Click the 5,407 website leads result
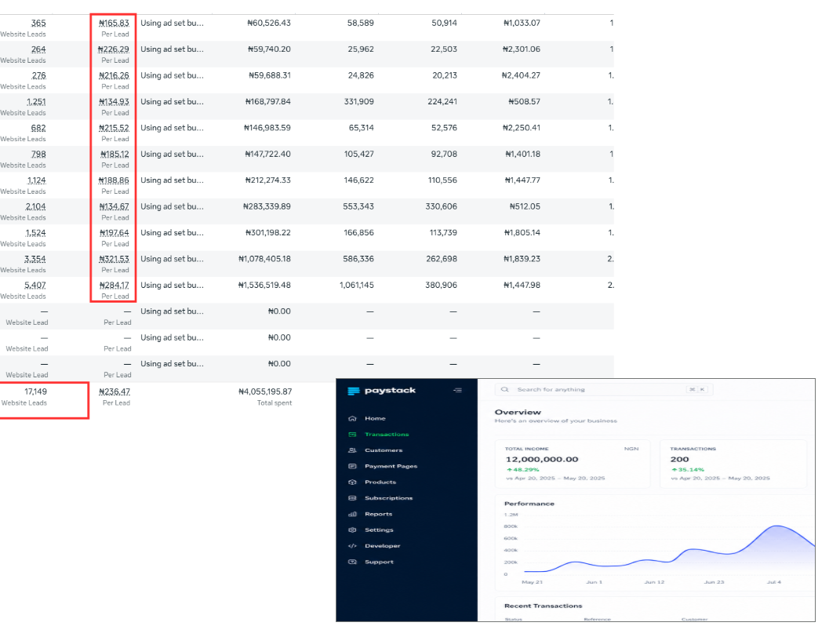840x637 pixels. coord(35,286)
